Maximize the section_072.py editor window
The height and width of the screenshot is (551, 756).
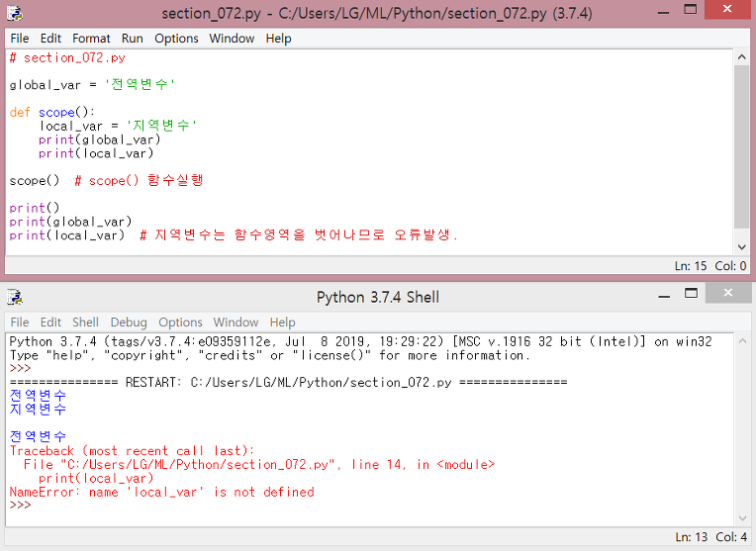click(691, 10)
